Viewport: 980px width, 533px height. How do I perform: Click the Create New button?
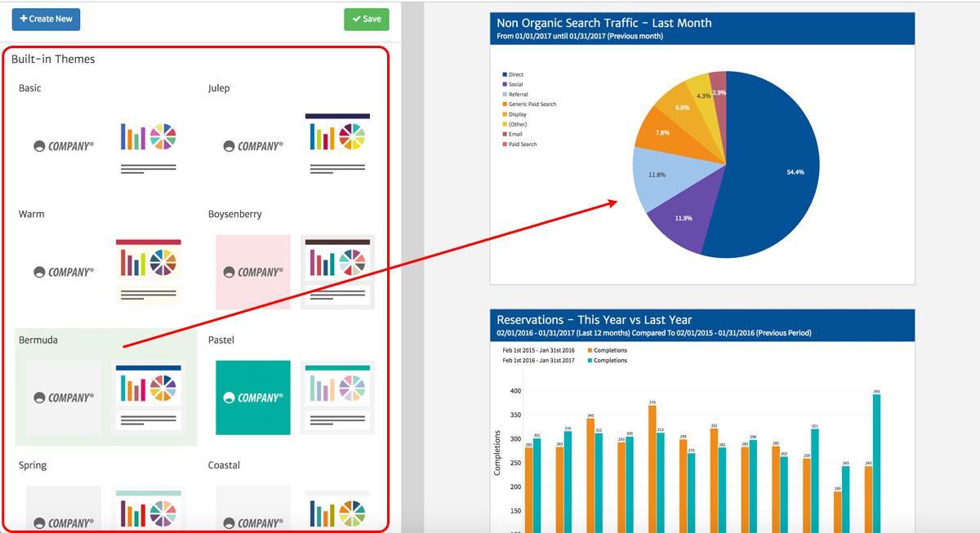(46, 19)
